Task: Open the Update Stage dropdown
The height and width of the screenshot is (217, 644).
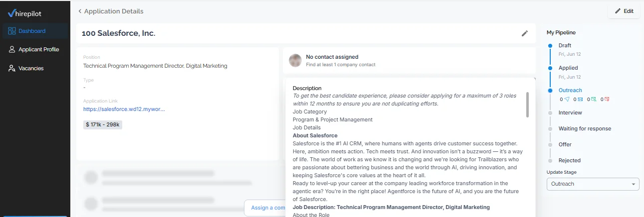Action: tap(593, 184)
